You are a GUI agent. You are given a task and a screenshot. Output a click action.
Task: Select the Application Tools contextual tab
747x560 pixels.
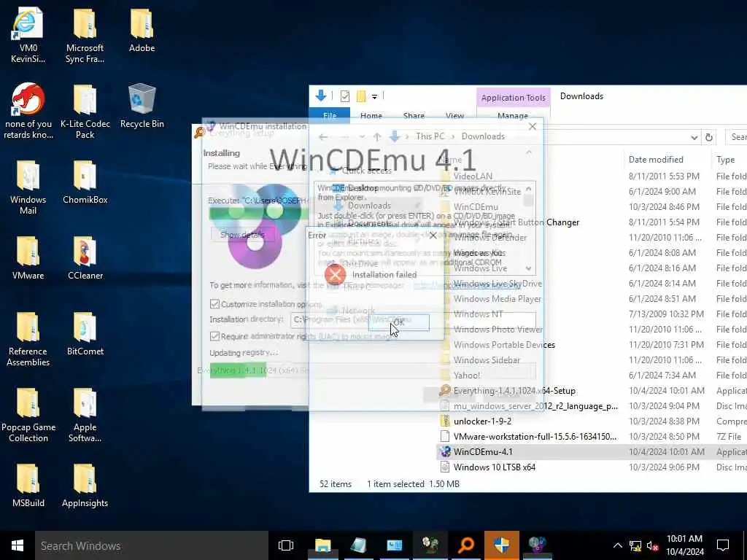513,98
